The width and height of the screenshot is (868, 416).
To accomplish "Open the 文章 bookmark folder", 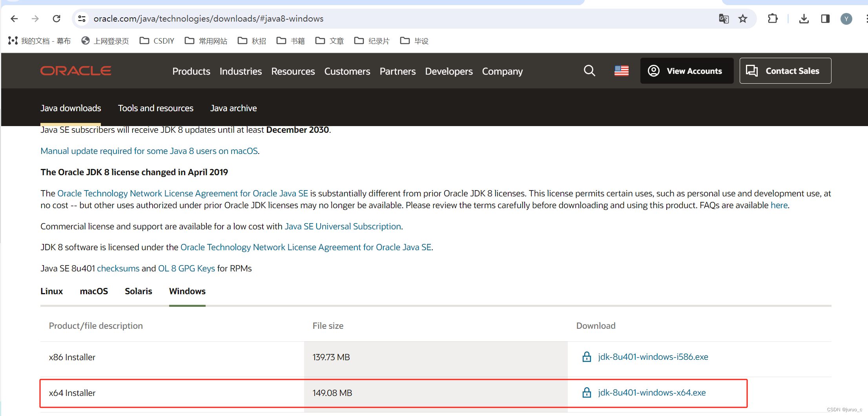I will [x=330, y=41].
